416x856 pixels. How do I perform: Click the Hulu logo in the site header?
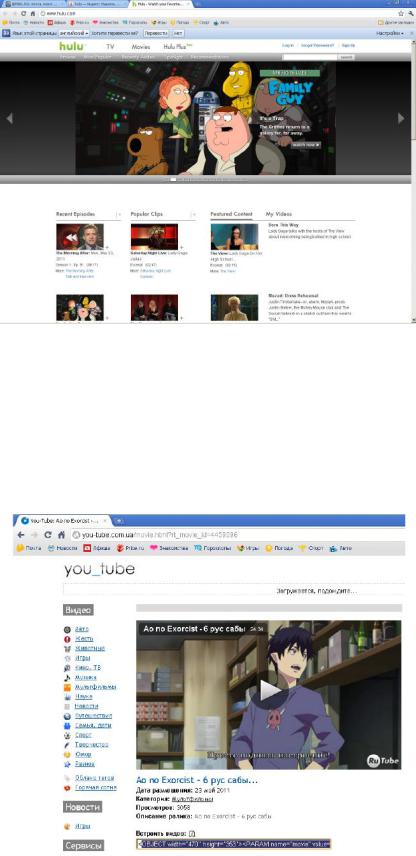70,46
